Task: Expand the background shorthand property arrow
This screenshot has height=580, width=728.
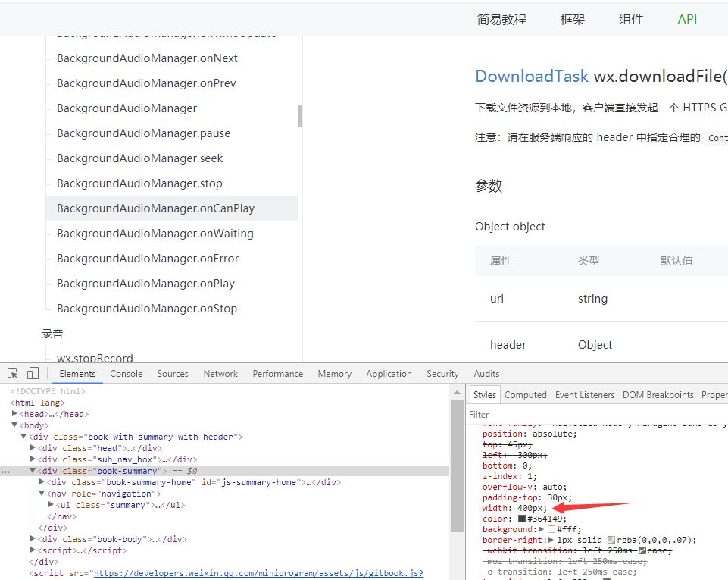Action: click(541, 529)
